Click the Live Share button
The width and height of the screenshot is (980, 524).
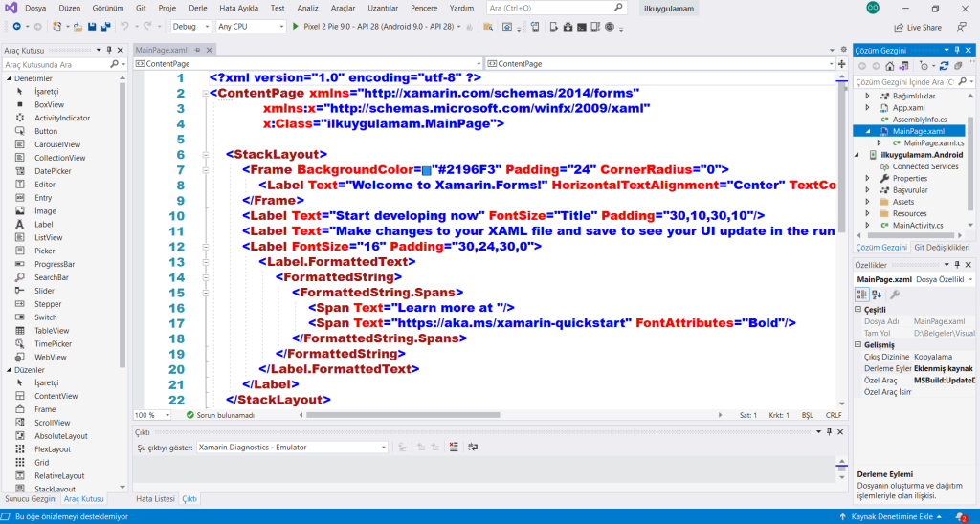tap(917, 28)
